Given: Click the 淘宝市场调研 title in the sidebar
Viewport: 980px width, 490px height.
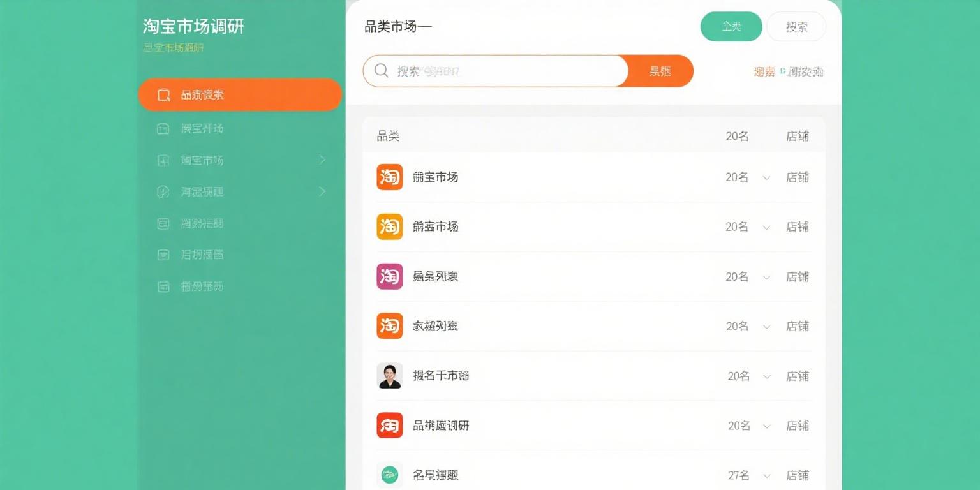Looking at the screenshot, I should click(x=193, y=26).
